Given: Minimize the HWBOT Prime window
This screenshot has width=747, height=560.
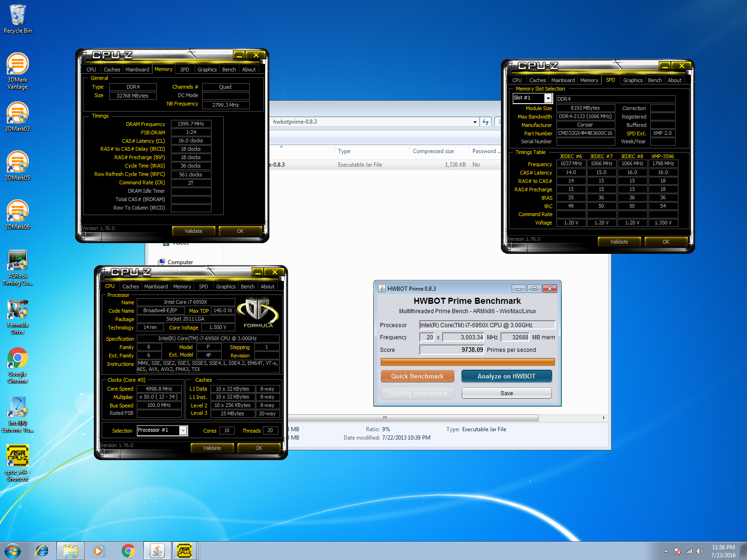Looking at the screenshot, I should coord(519,288).
